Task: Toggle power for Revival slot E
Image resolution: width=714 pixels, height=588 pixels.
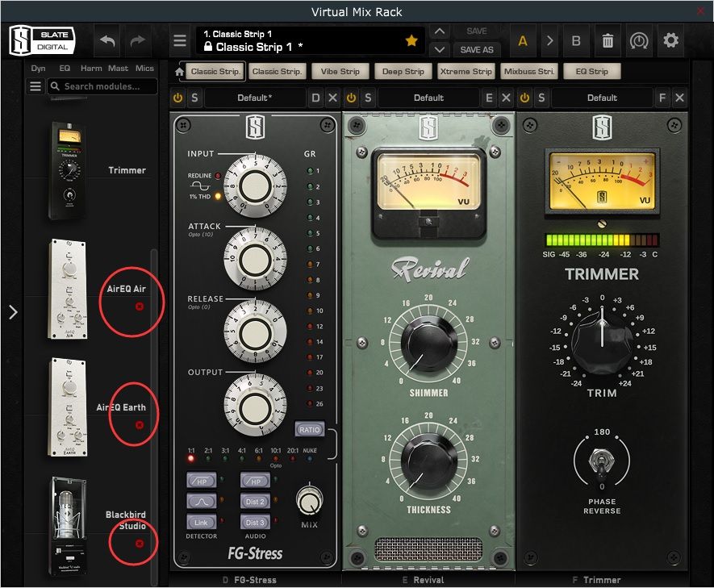Action: [x=351, y=98]
